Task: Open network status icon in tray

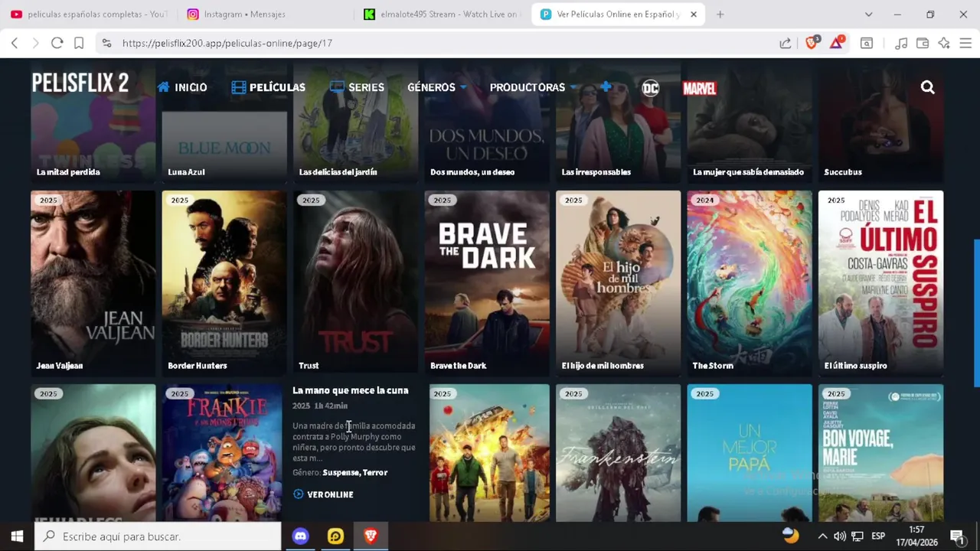Action: click(857, 536)
